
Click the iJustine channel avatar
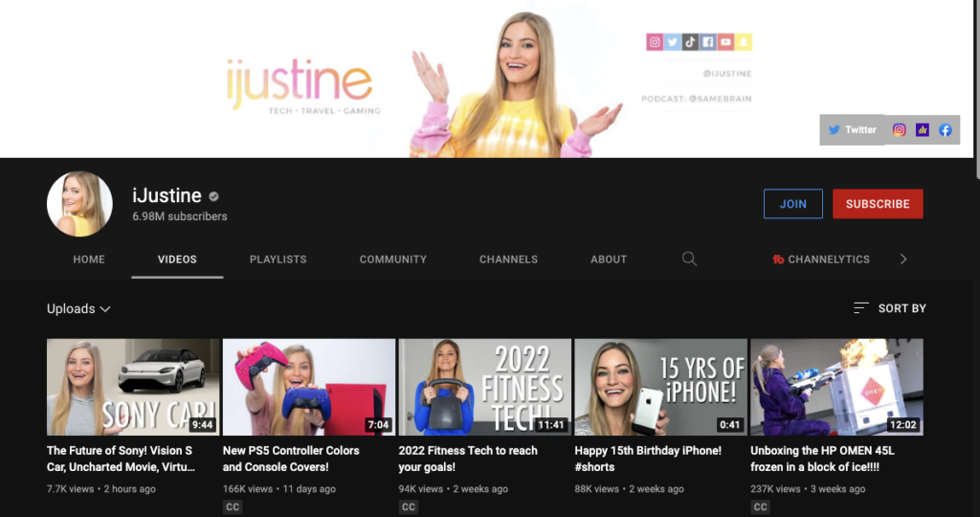79,204
